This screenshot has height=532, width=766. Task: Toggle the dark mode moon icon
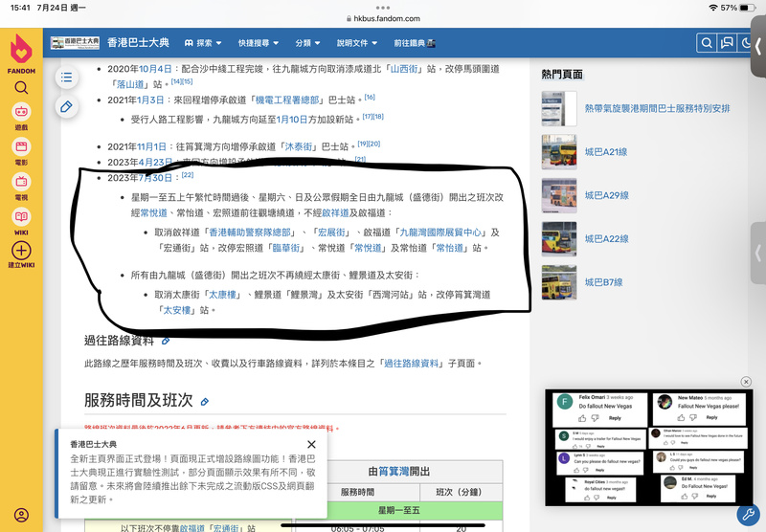click(x=746, y=43)
